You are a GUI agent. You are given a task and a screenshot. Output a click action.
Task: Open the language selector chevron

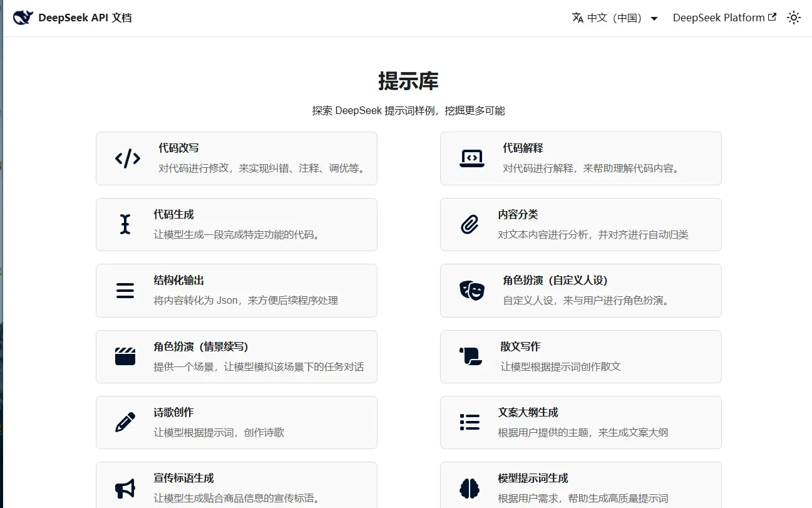pos(654,18)
